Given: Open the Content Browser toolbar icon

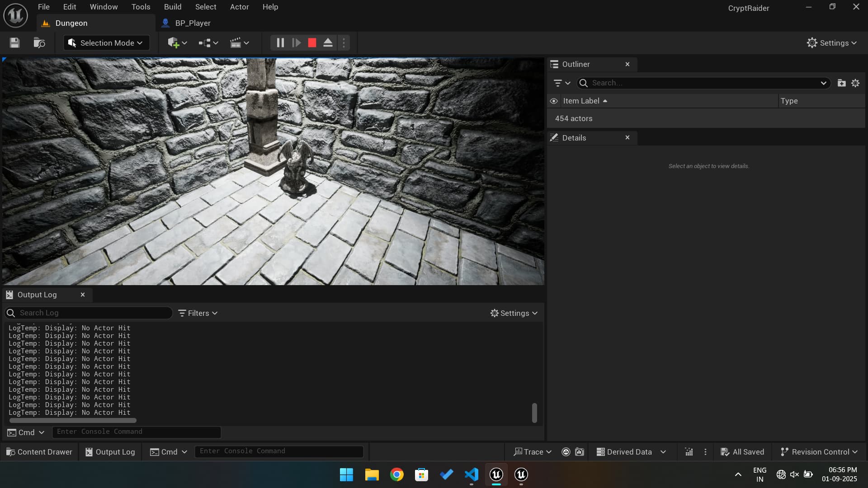Looking at the screenshot, I should (39, 43).
